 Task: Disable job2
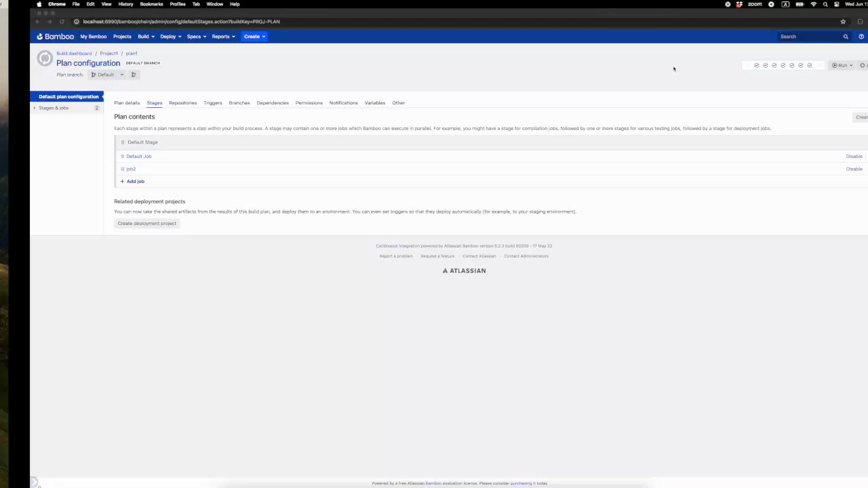tap(854, 169)
